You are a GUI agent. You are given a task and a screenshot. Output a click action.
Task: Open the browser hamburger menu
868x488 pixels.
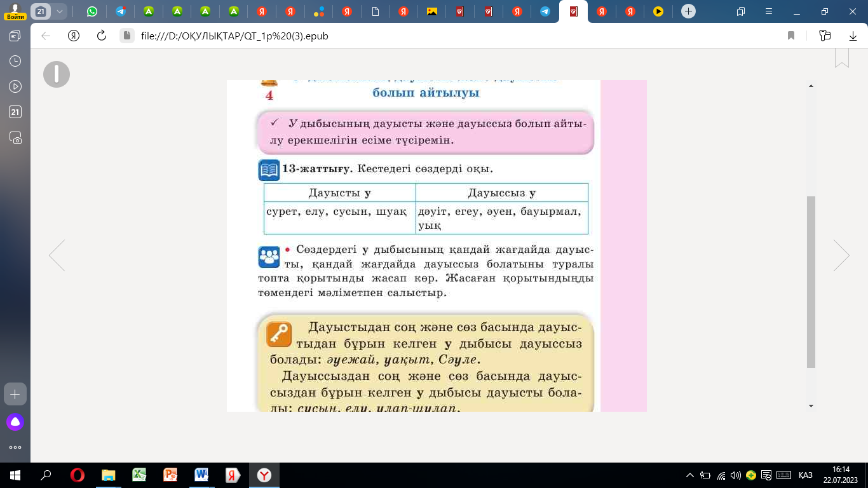tap(770, 11)
